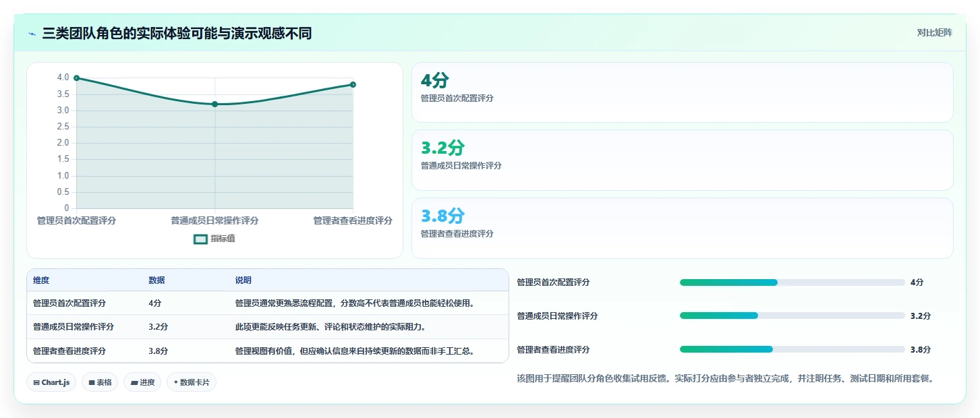The image size is (980, 418).
Task: Click x-axis label 管理员首次配置评分 in chart
Action: (x=76, y=220)
